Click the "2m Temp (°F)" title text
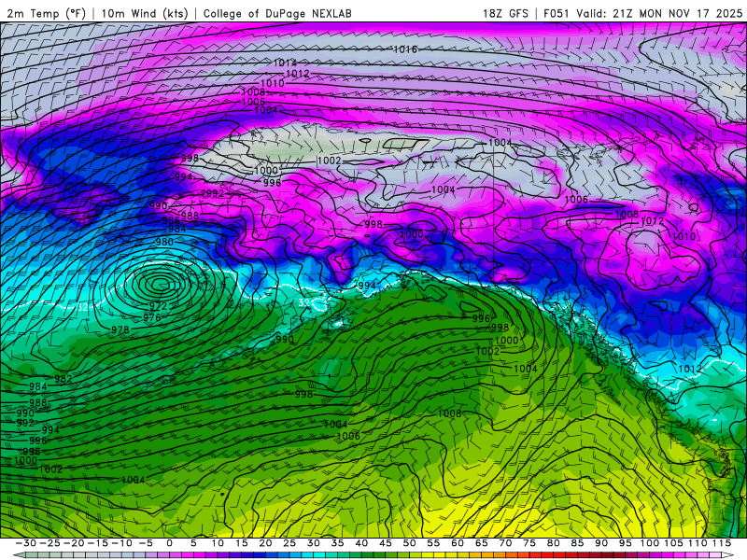747x560 pixels. (46, 13)
